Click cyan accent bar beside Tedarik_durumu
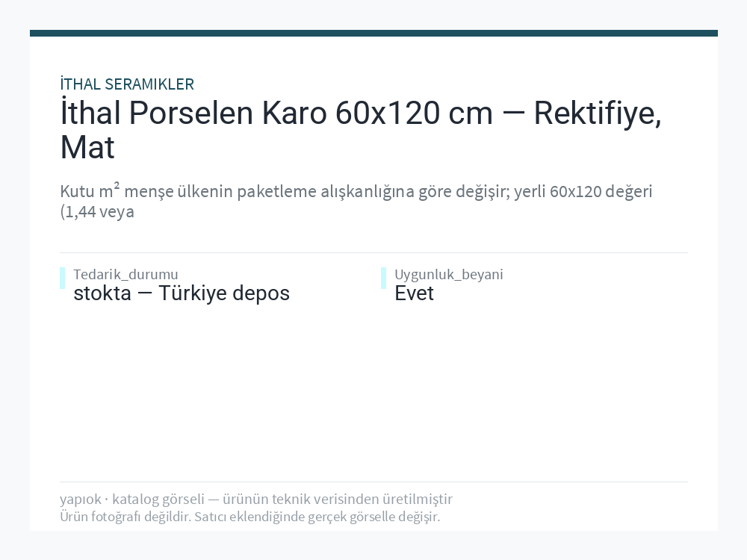The image size is (747, 560). 63,278
